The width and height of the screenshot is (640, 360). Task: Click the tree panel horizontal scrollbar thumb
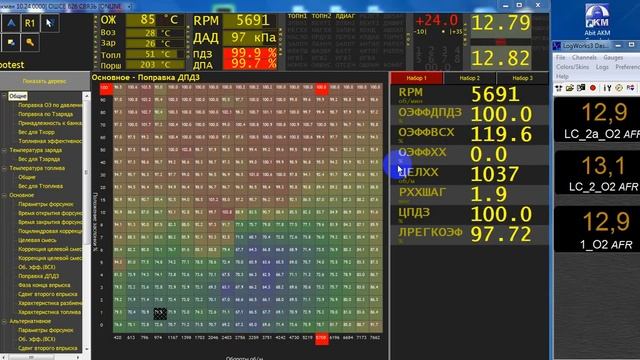tap(31, 357)
